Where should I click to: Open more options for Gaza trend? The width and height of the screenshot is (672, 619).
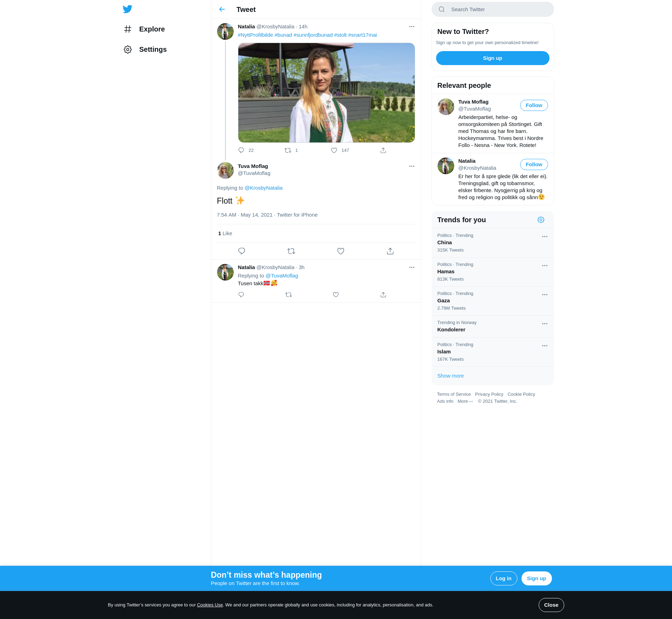tap(545, 295)
